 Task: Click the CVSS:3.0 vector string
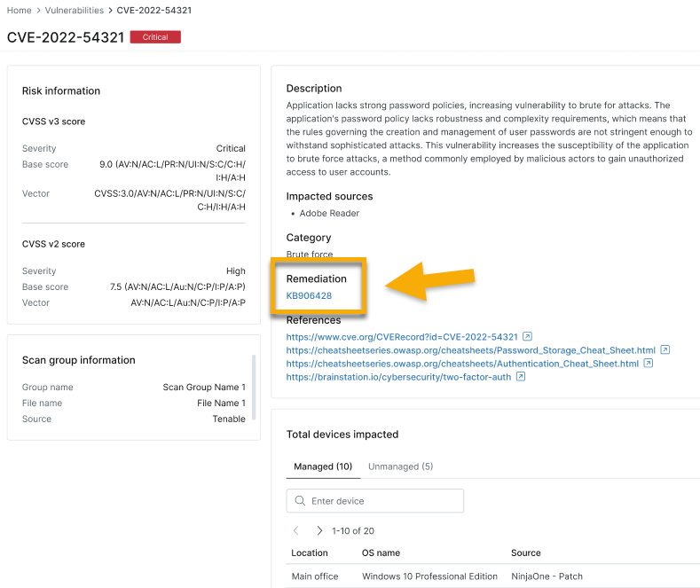[x=169, y=200]
